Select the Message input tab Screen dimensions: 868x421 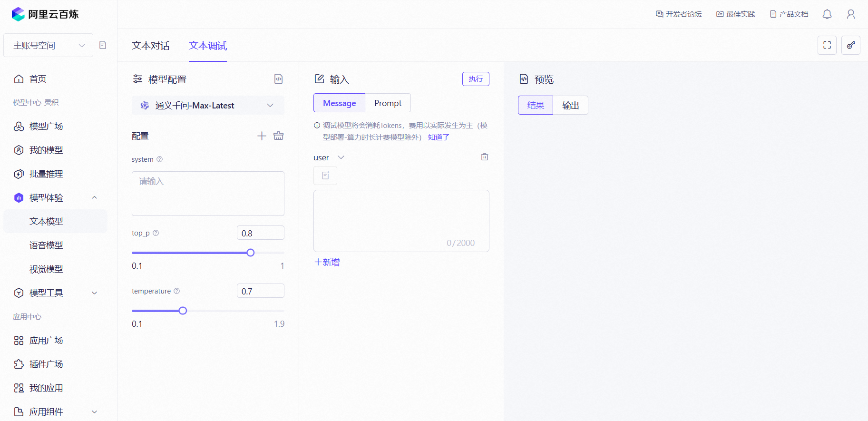(339, 103)
